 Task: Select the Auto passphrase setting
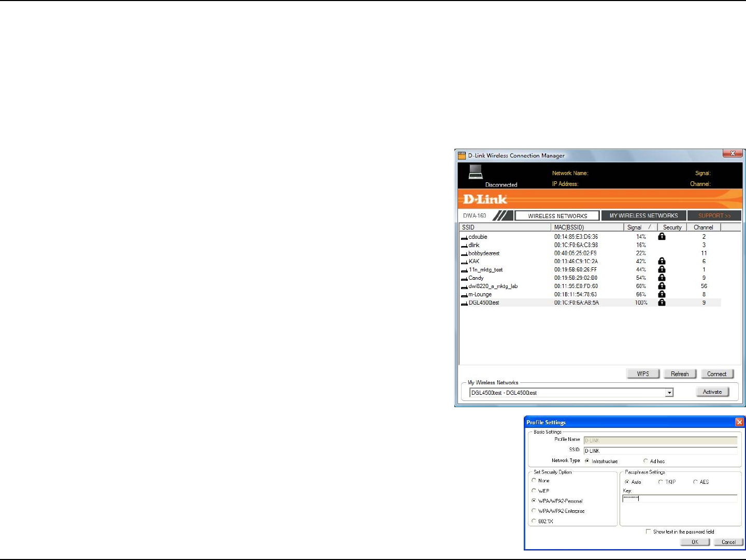click(x=627, y=482)
